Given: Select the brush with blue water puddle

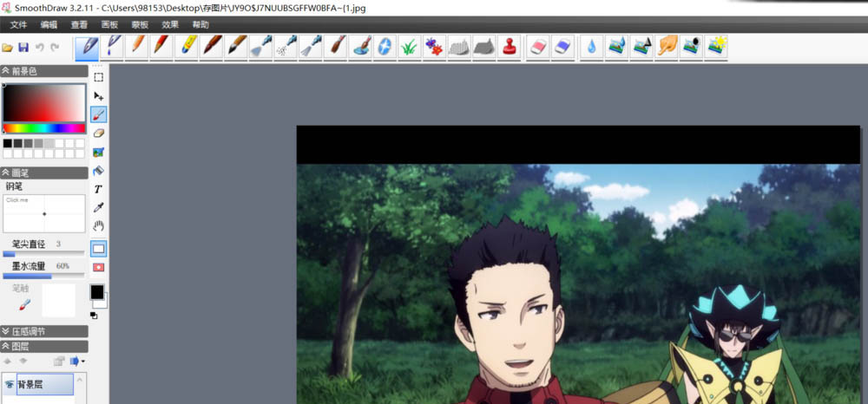Looking at the screenshot, I should 360,47.
